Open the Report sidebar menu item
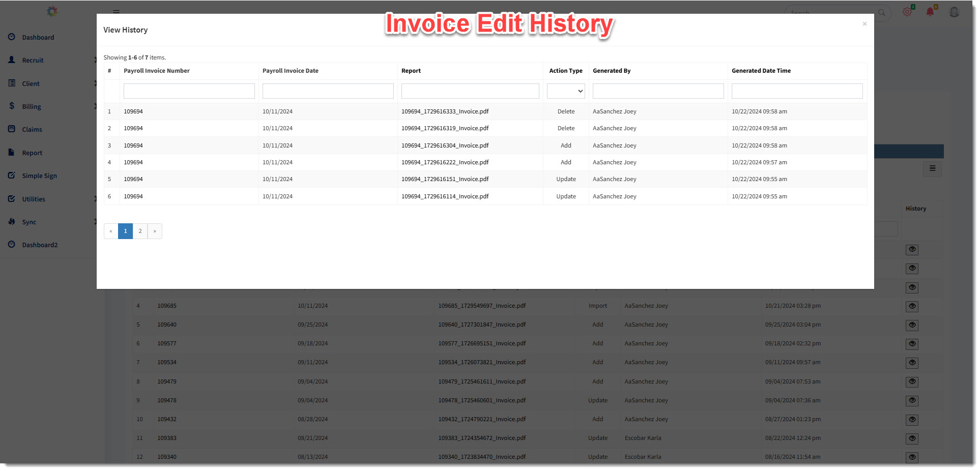The image size is (980, 471). 32,153
